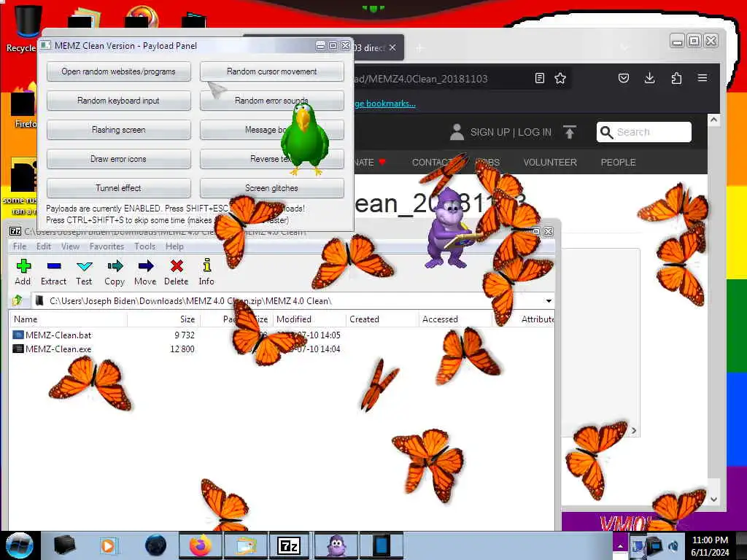Toggle Random keyboard input payload
Screen dimensions: 747x560
click(119, 101)
